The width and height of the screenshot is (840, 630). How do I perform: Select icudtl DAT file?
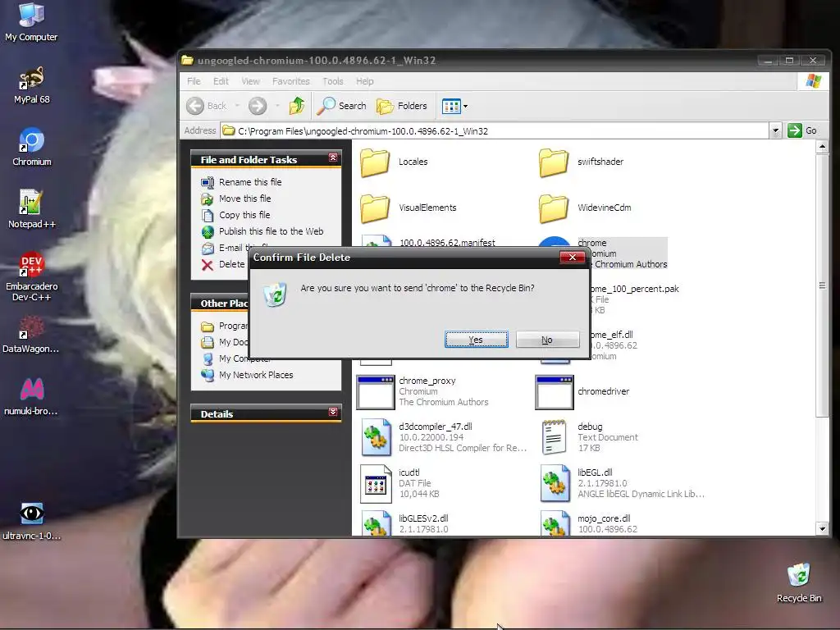(x=399, y=484)
